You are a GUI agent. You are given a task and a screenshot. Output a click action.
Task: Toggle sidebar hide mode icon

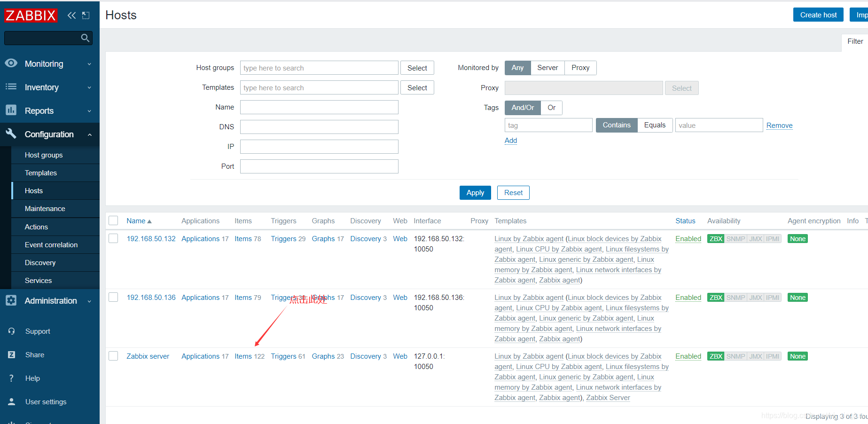[86, 16]
